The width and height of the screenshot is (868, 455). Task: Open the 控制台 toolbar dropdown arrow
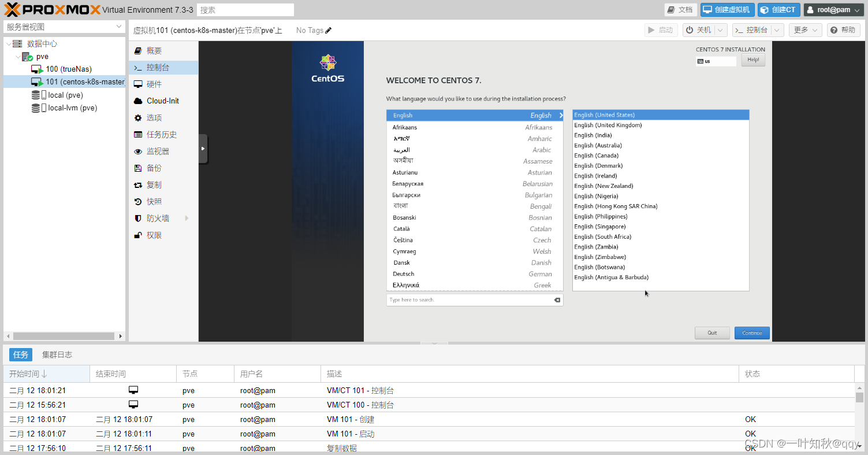pyautogui.click(x=777, y=30)
